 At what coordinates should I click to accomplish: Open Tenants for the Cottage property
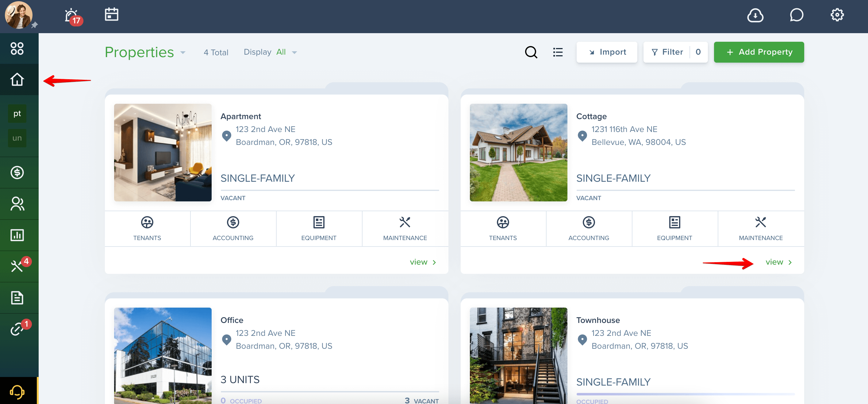[x=503, y=229]
